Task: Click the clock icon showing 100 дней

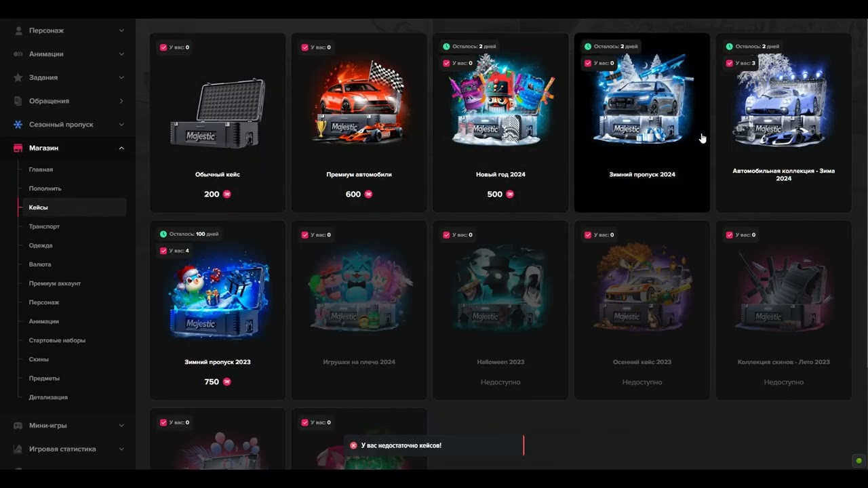Action: click(163, 234)
